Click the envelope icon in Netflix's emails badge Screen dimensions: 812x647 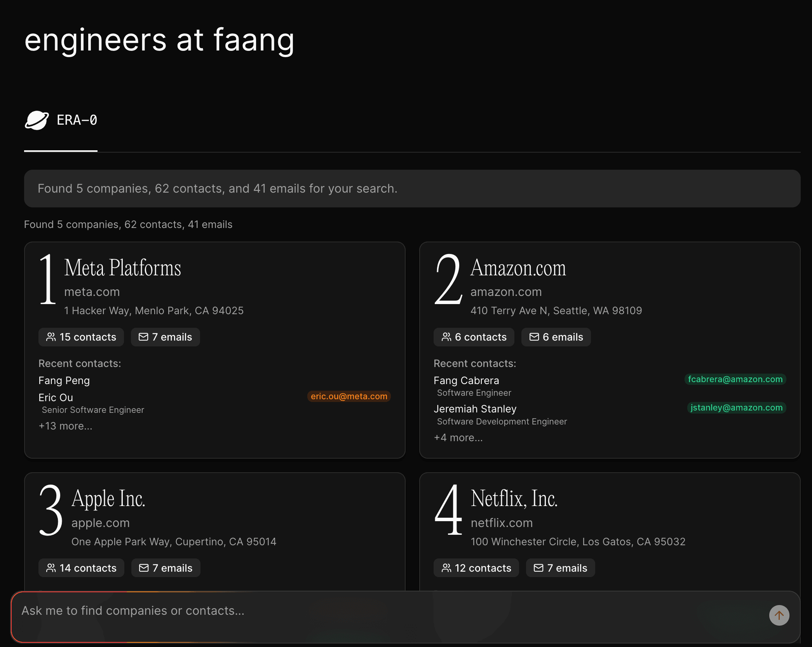coord(538,568)
